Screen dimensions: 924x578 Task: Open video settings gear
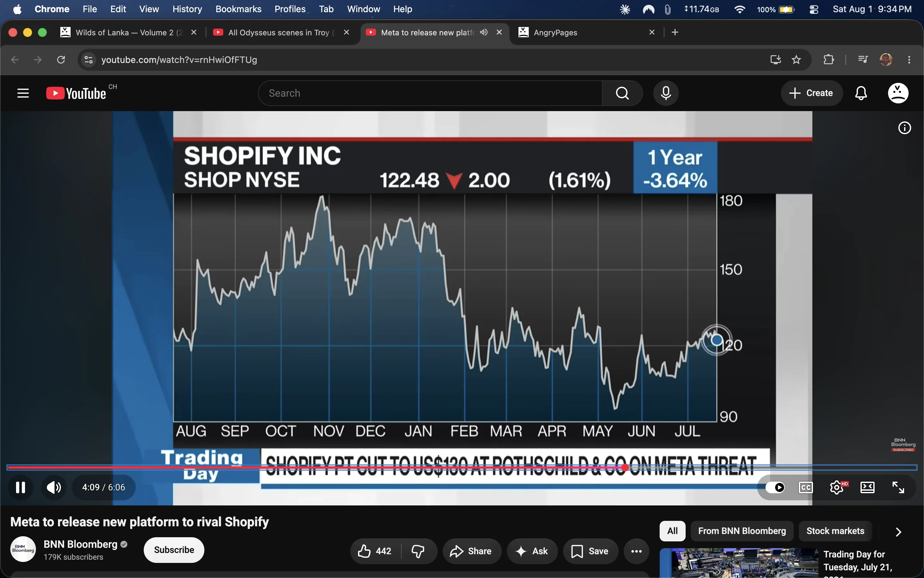click(837, 487)
